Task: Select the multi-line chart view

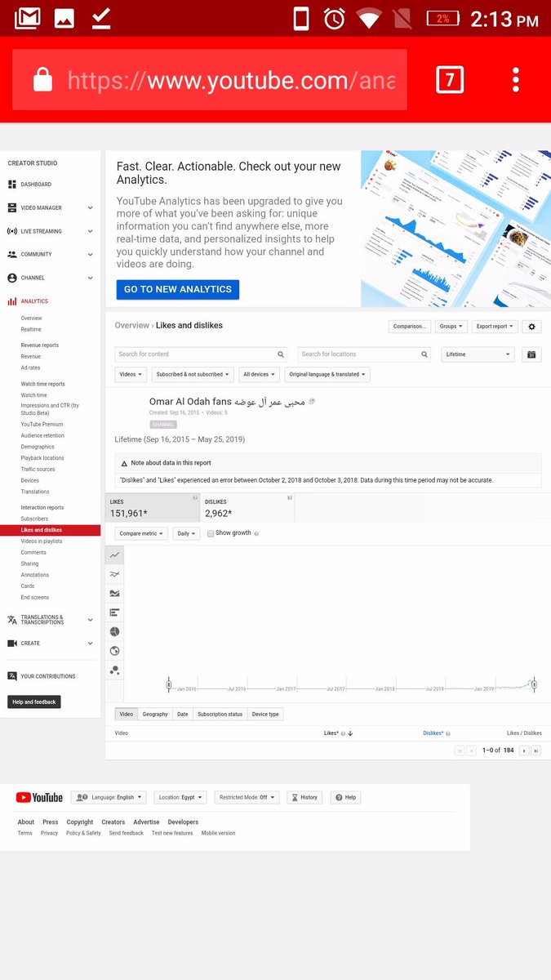Action: (114, 574)
